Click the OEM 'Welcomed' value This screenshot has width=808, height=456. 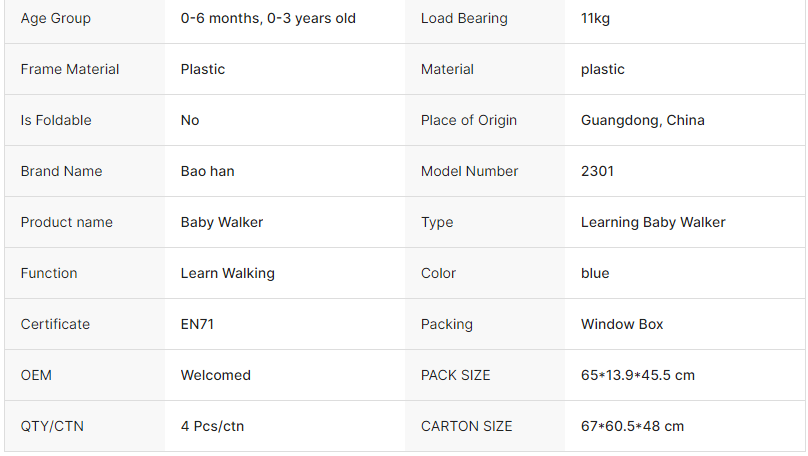pos(215,375)
